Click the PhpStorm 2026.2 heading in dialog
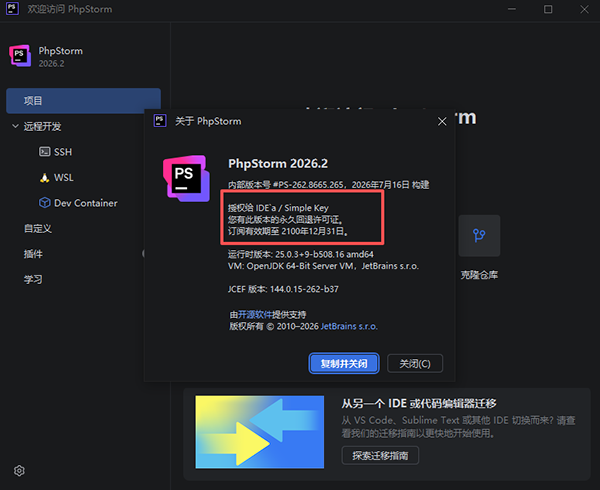 [278, 163]
